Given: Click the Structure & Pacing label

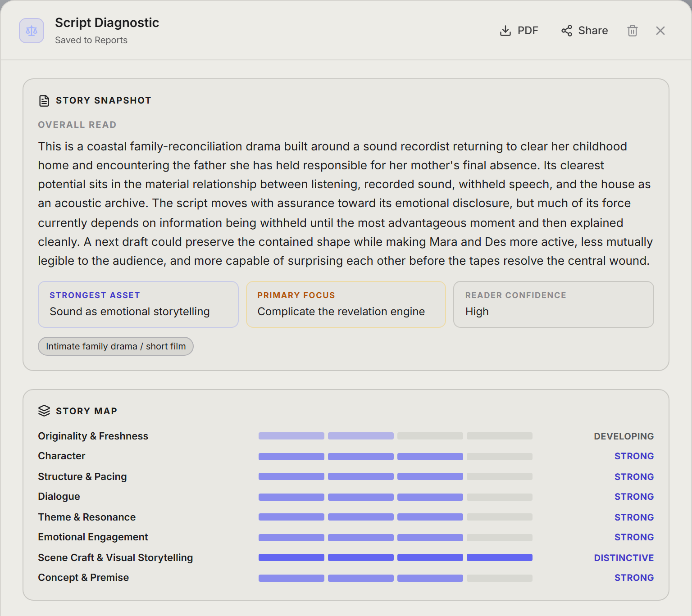Looking at the screenshot, I should pos(82,476).
